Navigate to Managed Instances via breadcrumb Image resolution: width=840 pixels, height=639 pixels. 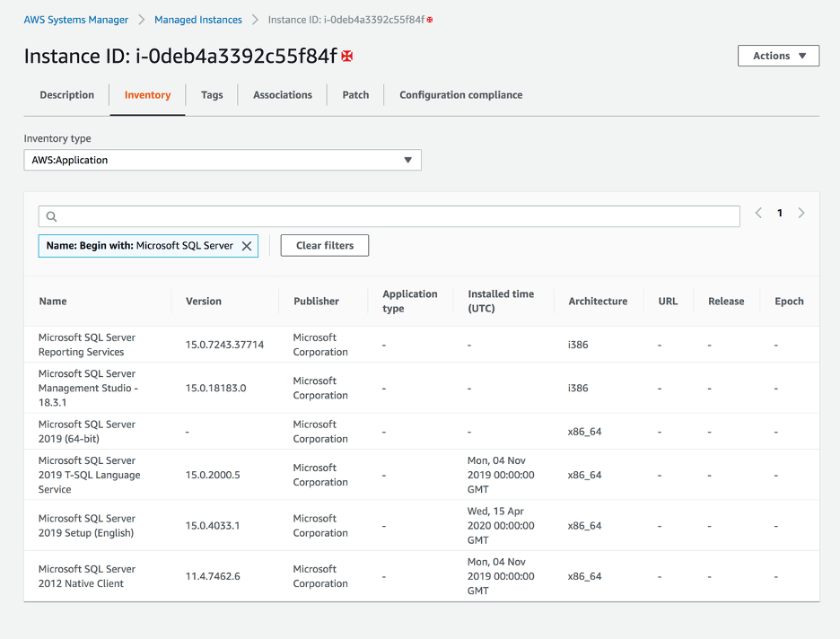[197, 18]
